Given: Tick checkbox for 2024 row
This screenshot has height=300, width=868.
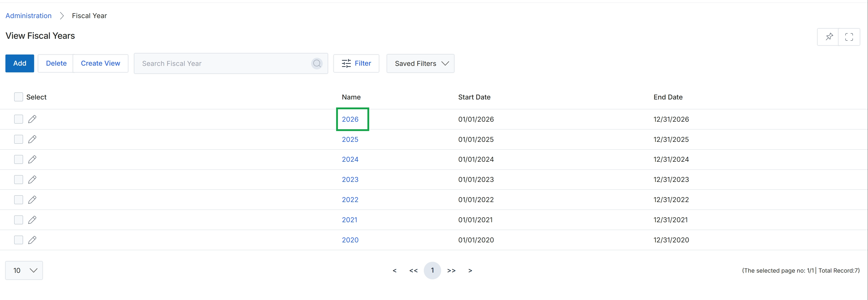Looking at the screenshot, I should pos(19,159).
